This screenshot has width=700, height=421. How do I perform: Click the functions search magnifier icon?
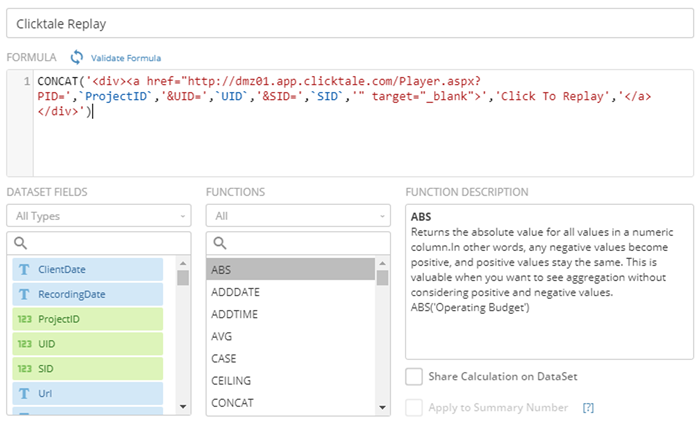(x=220, y=243)
